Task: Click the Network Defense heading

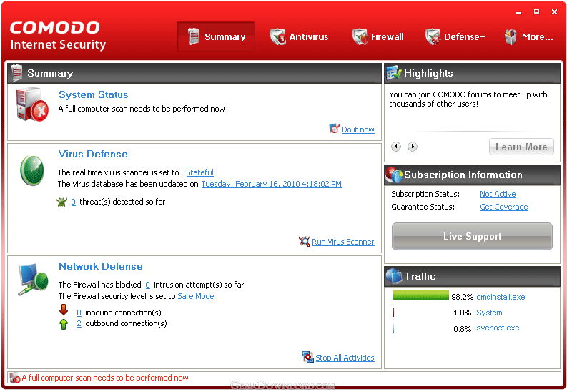Action: [x=101, y=267]
